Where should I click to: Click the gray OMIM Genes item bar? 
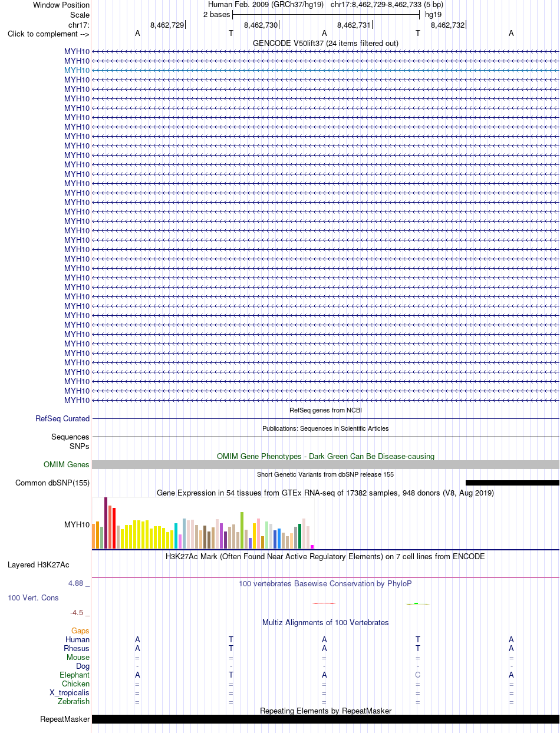point(325,464)
